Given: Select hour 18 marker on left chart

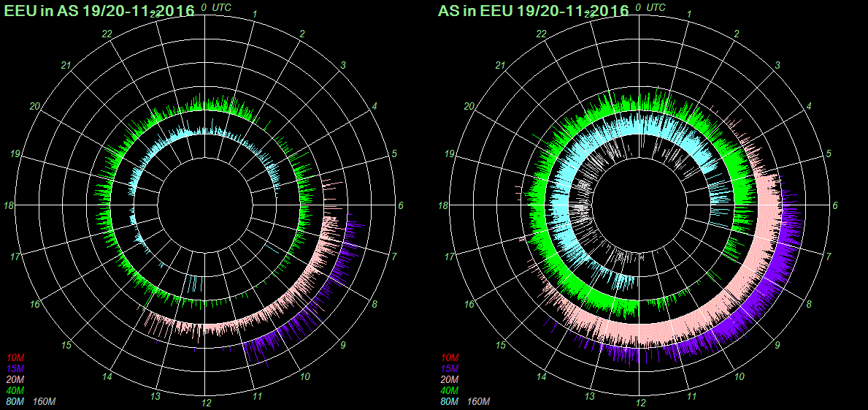Looking at the screenshot, I should [9, 206].
